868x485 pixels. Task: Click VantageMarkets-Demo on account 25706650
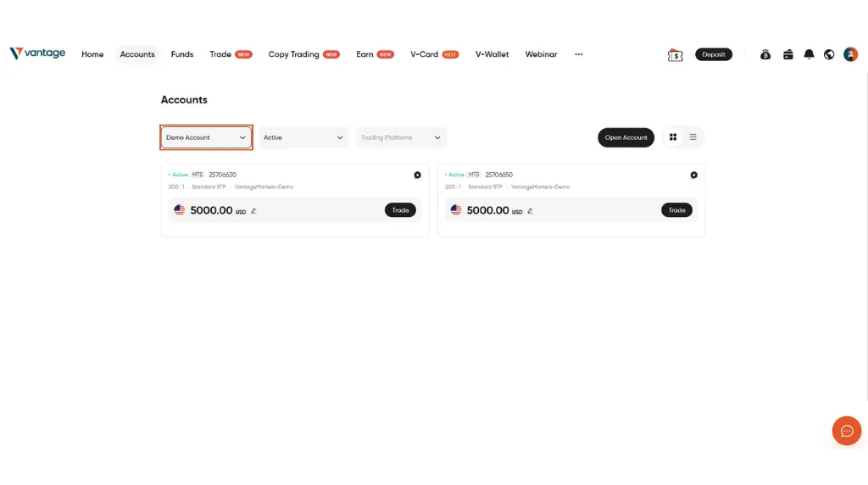click(540, 187)
